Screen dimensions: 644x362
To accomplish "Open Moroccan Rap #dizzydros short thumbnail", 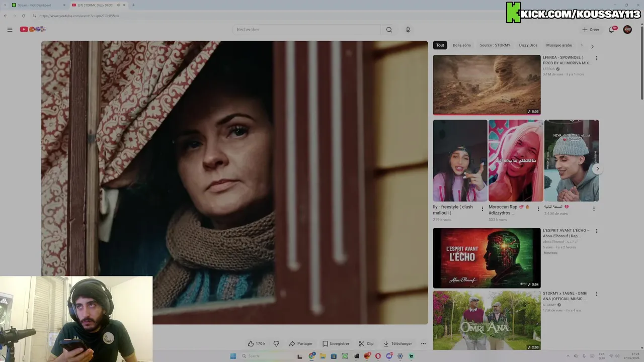I will pos(516,160).
